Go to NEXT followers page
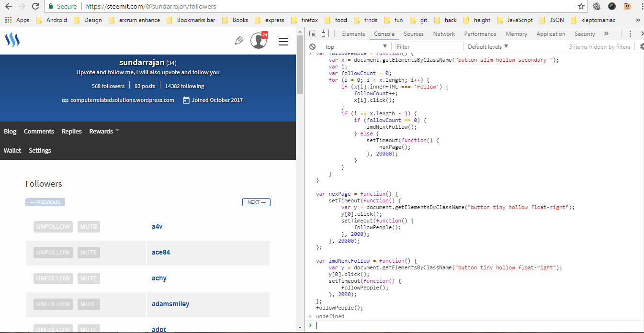The width and height of the screenshot is (644, 333). tap(256, 202)
